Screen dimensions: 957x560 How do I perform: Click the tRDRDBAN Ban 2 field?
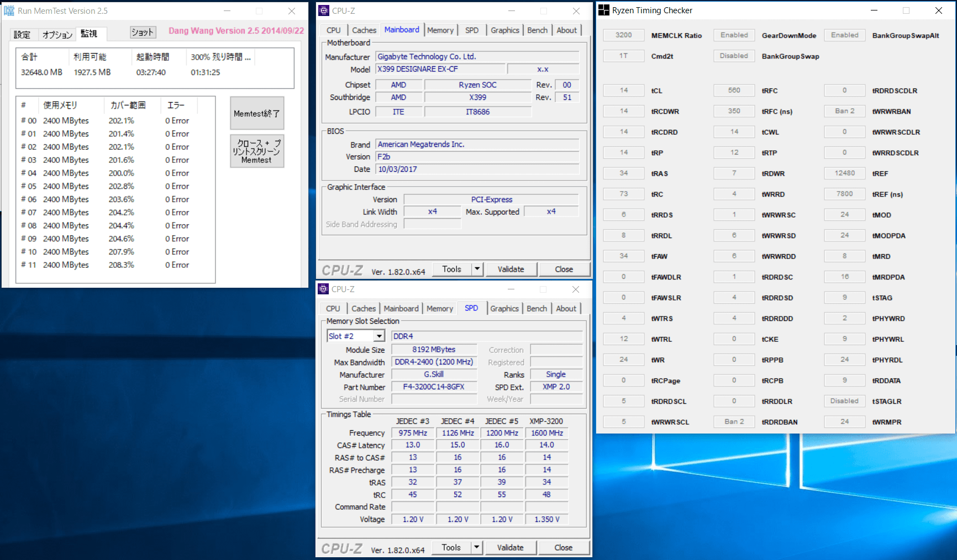[734, 421]
